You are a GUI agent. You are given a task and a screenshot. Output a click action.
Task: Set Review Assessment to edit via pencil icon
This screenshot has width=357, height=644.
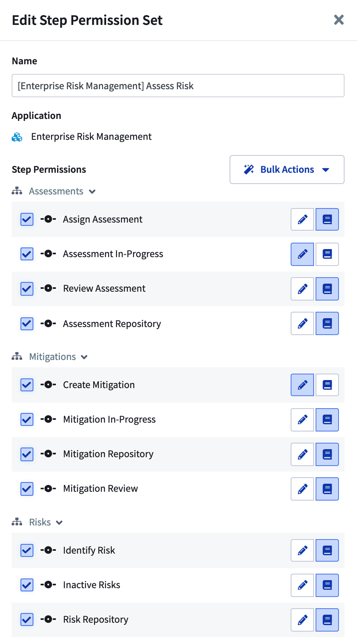click(302, 288)
